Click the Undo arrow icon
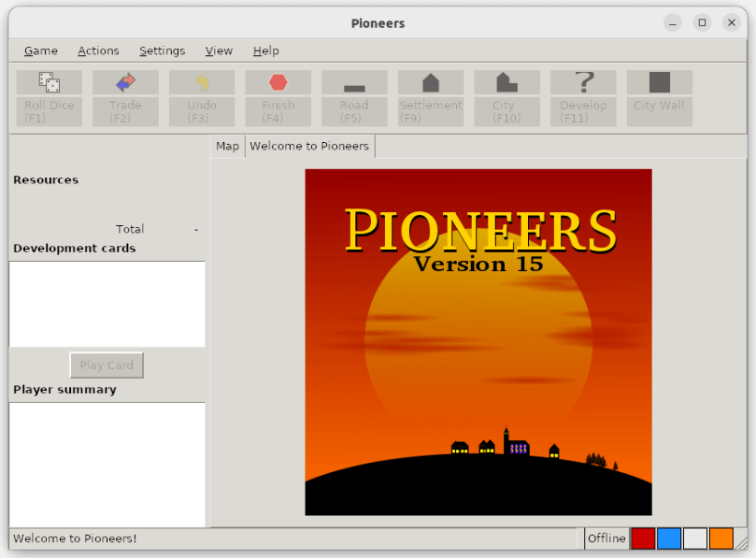This screenshot has width=756, height=558. click(x=202, y=82)
